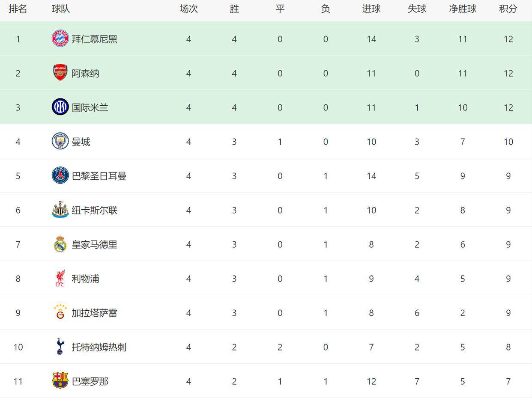This screenshot has width=532, height=401.
Task: Select the 皇家马德里 team name
Action: coord(94,244)
